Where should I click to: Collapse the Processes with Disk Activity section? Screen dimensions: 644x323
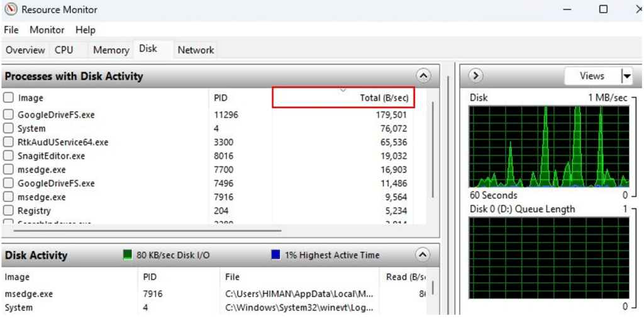coord(424,76)
